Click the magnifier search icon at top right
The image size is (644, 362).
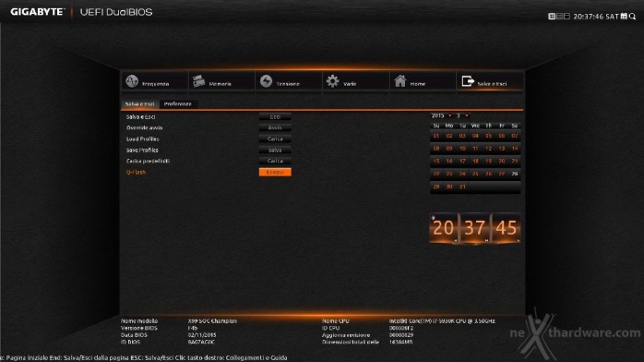pos(633,17)
